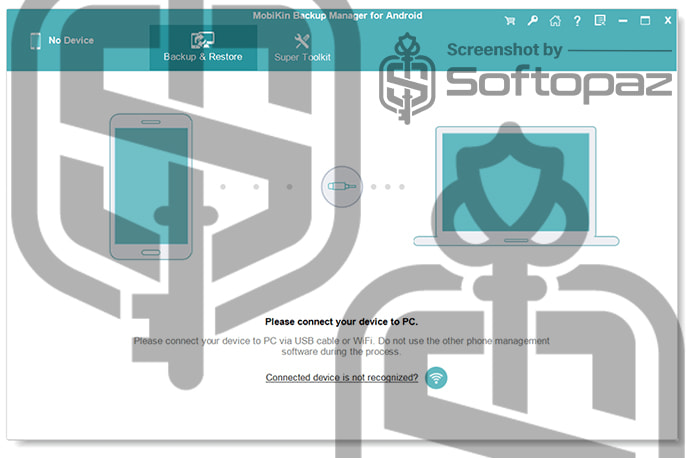Viewport: 700px width, 458px height.
Task: Click 'Please connect your device to PC.' heading
Action: (342, 322)
